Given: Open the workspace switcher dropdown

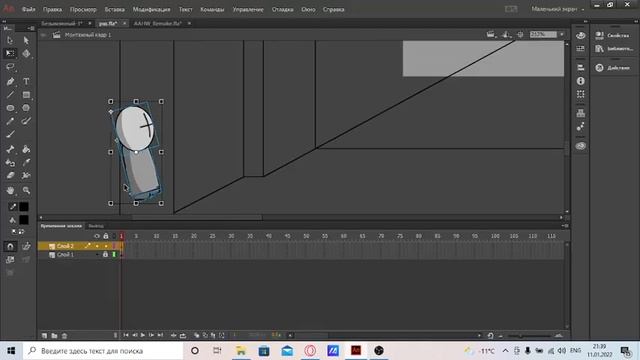Looking at the screenshot, I should click(558, 9).
